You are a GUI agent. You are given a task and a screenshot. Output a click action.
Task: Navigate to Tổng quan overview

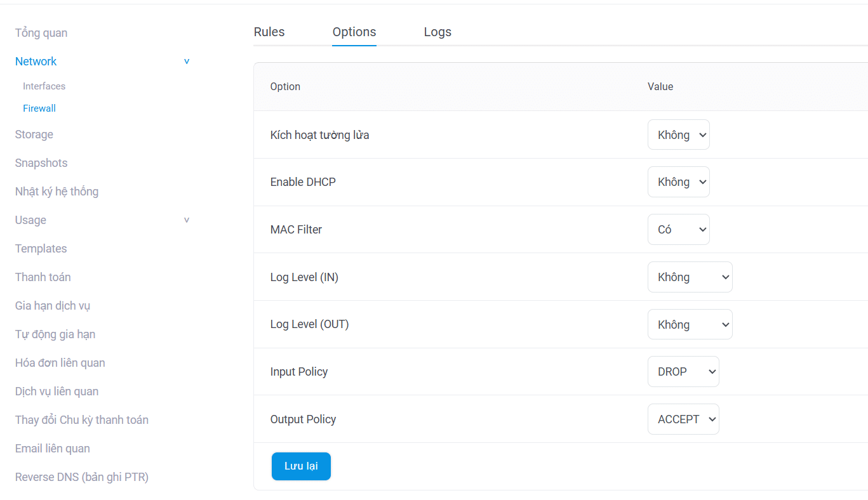[41, 32]
